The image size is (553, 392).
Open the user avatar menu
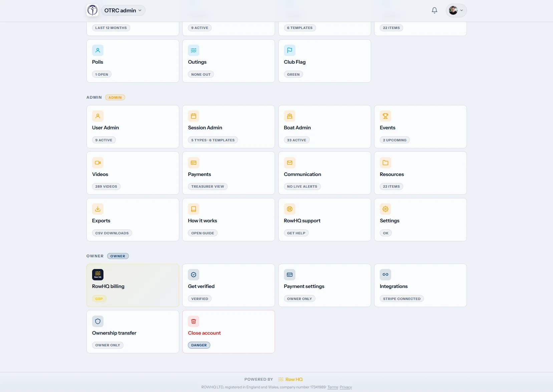(x=456, y=10)
